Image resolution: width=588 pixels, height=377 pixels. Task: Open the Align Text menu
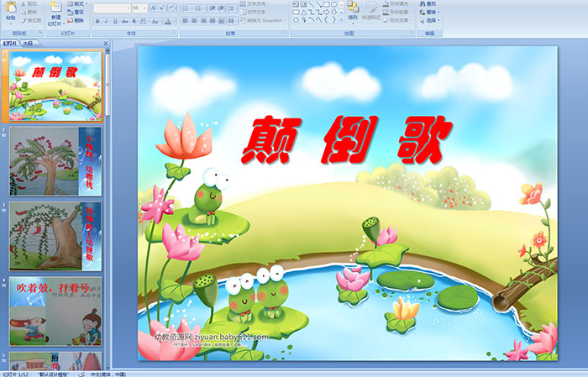pos(255,12)
